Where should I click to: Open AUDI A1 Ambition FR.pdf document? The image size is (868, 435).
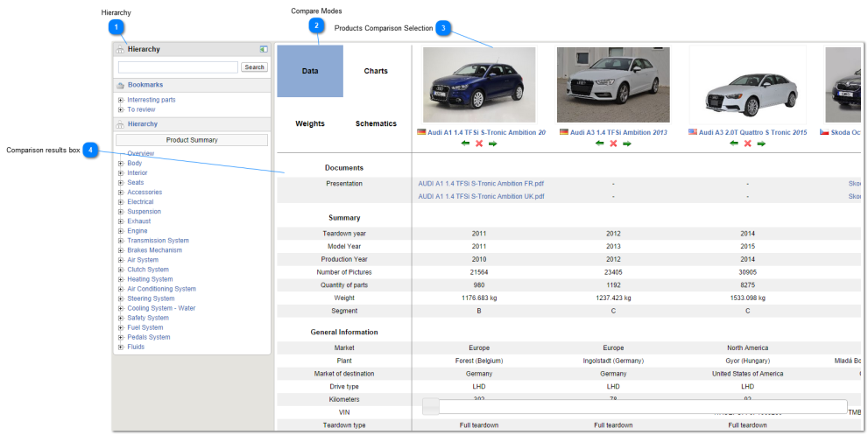(x=481, y=184)
